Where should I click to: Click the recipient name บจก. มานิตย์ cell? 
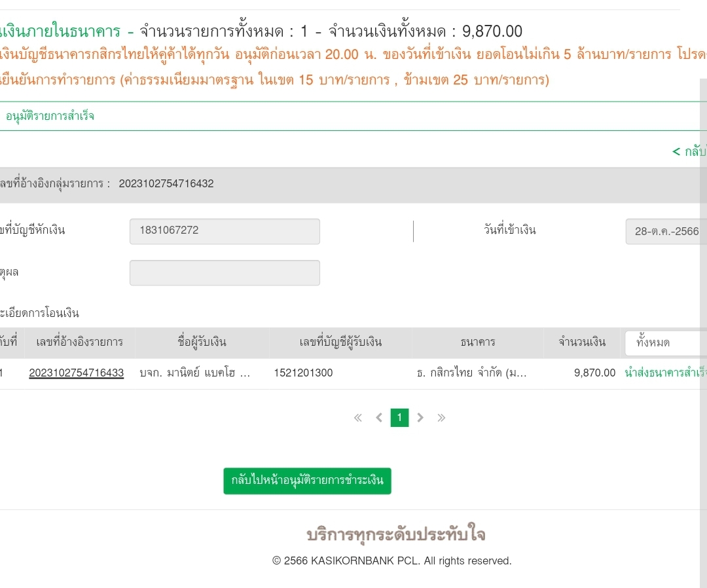click(x=195, y=373)
